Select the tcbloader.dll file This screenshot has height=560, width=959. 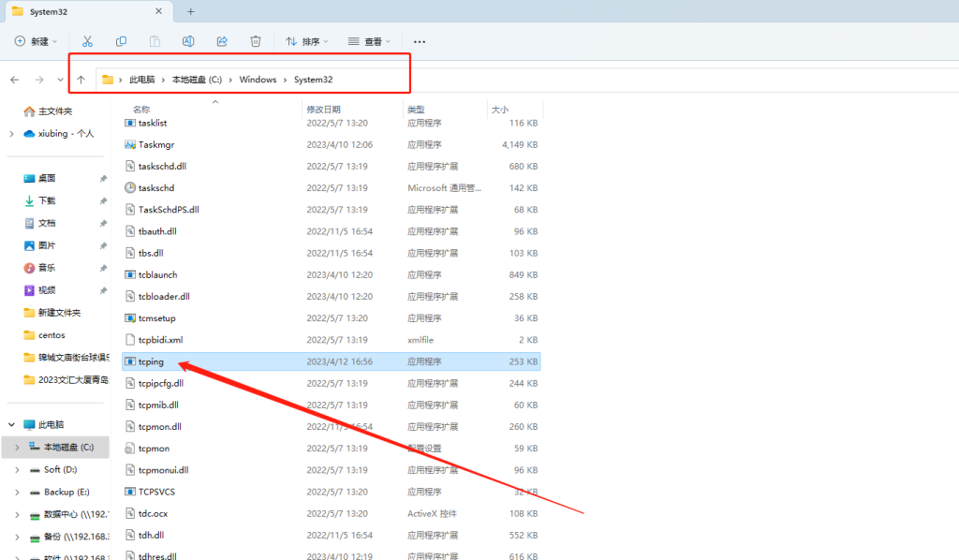(331, 297)
